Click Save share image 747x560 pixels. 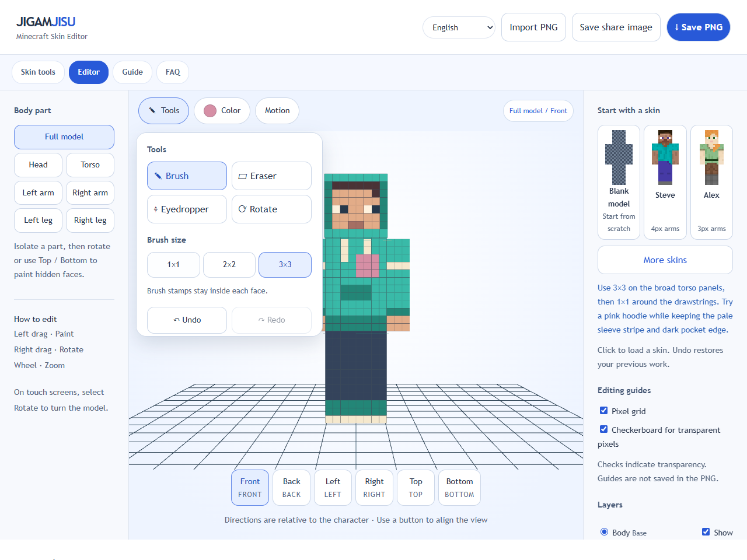pyautogui.click(x=616, y=27)
